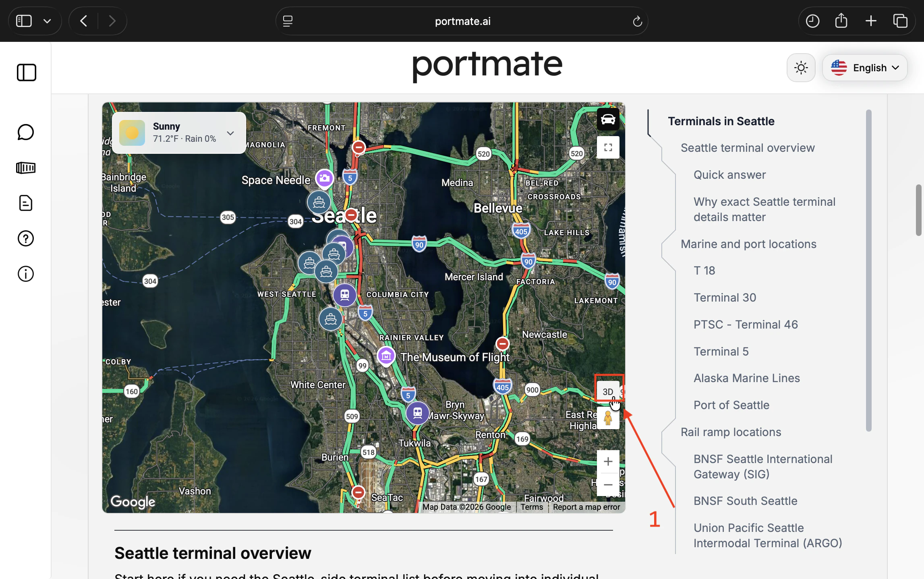
Task: Open the container icon in sidebar
Action: pos(26,167)
